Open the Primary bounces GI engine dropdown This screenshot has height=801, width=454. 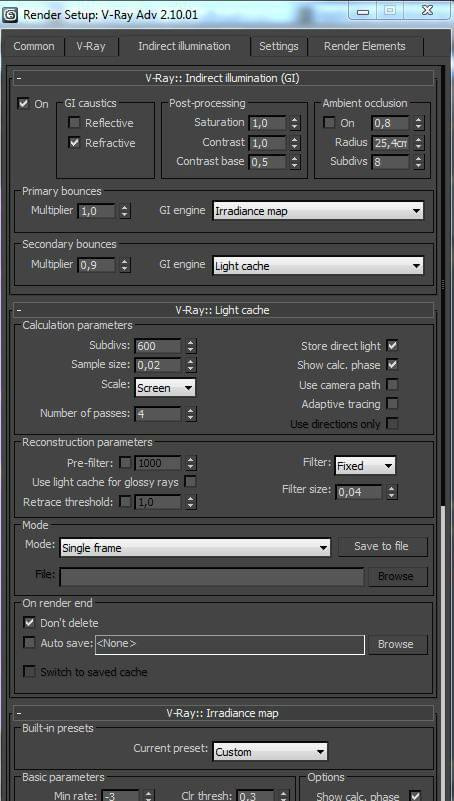(318, 210)
